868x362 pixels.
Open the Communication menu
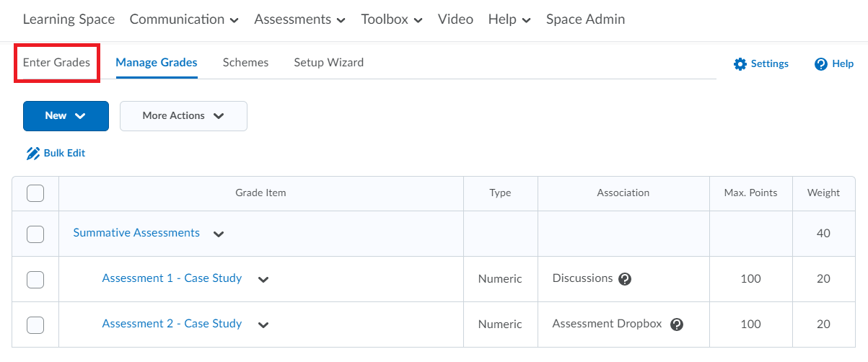(184, 19)
